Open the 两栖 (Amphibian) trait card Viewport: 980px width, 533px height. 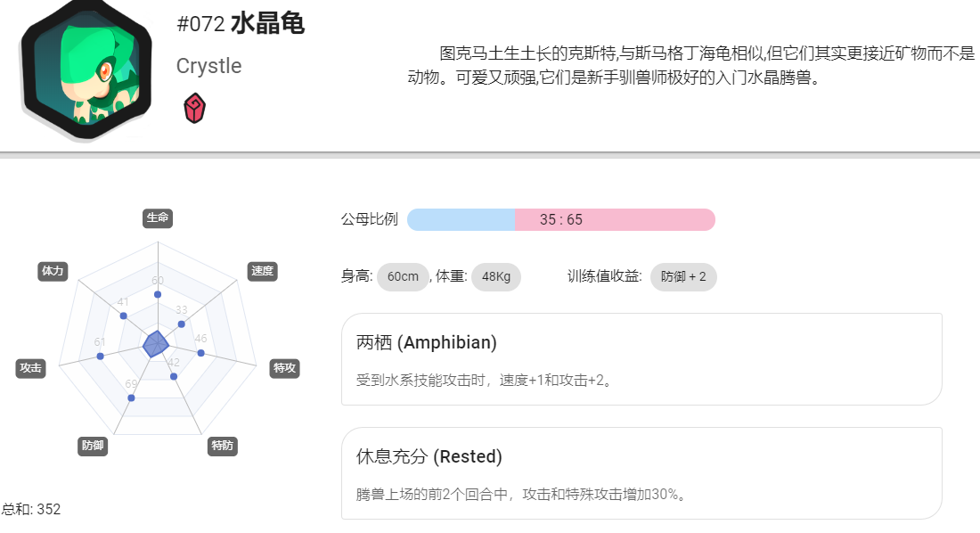(x=641, y=359)
